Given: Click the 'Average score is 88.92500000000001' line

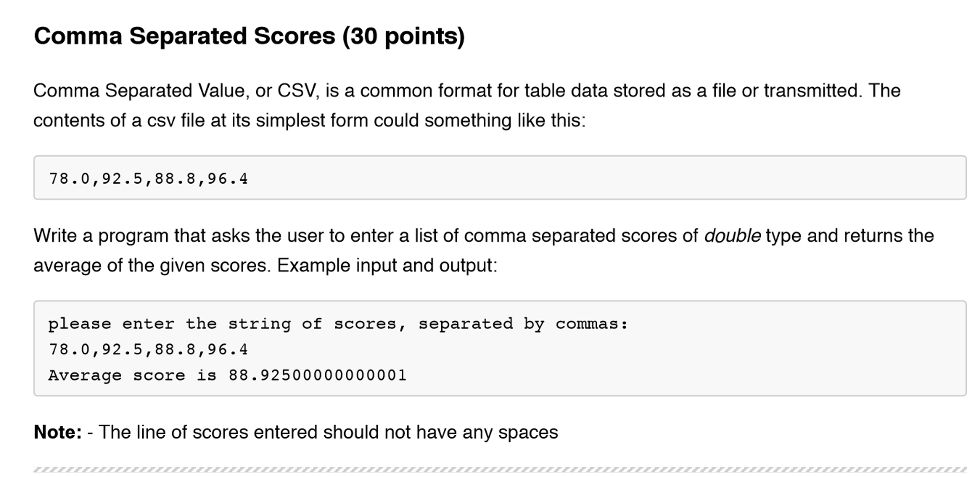Looking at the screenshot, I should (228, 375).
